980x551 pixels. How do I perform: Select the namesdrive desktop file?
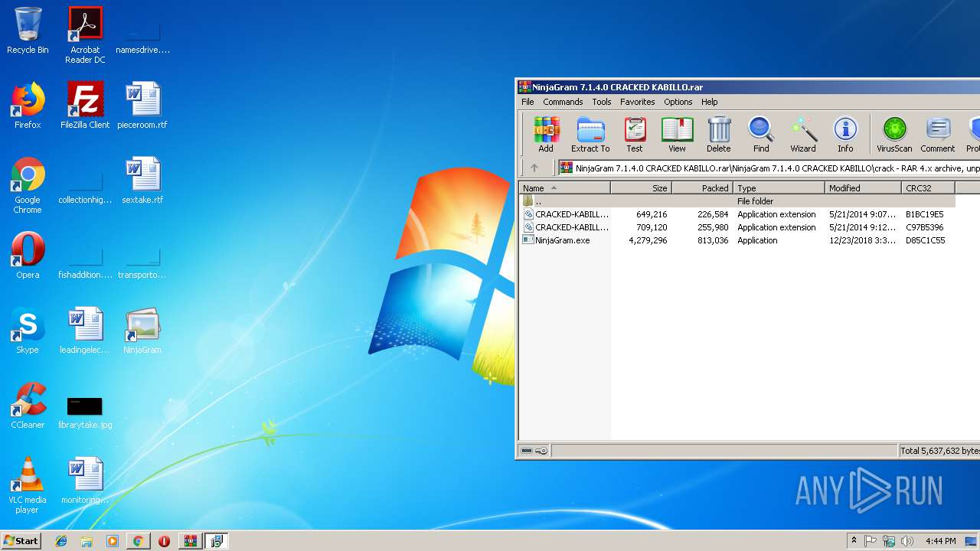pyautogui.click(x=142, y=39)
